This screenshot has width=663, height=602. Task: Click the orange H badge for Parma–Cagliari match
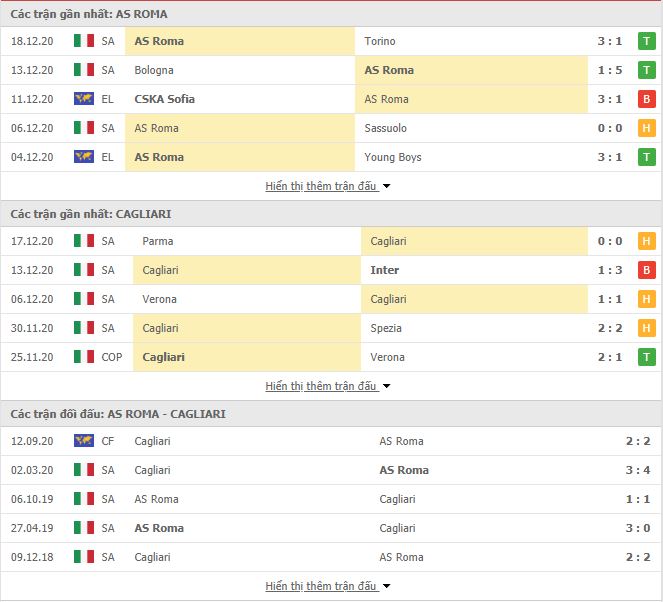[x=647, y=241]
